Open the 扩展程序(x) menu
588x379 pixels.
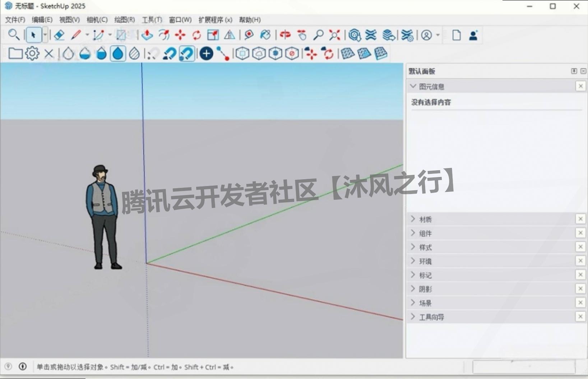coord(216,20)
